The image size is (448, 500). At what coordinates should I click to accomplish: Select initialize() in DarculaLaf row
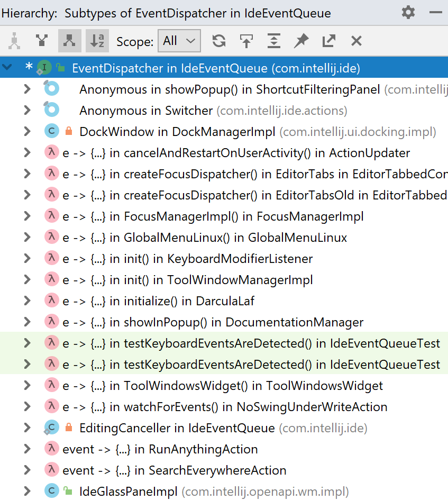[224, 301]
